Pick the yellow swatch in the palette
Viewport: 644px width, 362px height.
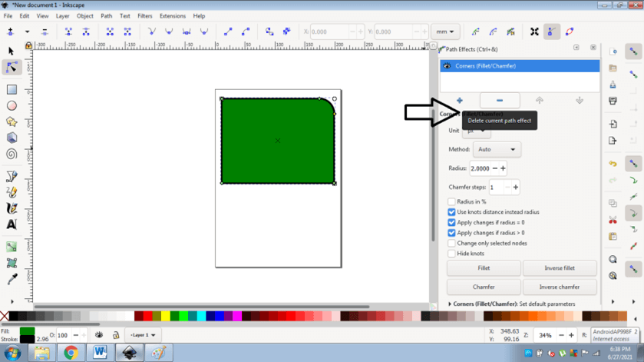[165, 316]
